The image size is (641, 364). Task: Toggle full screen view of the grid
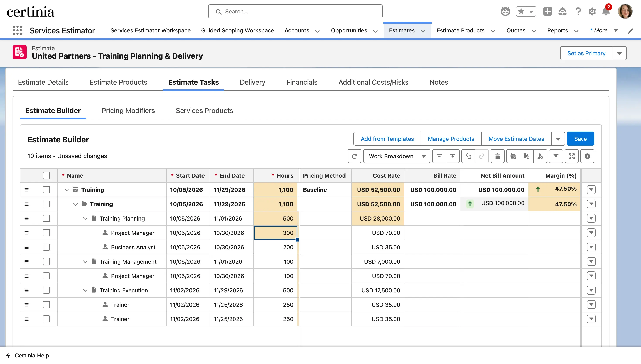(x=572, y=156)
